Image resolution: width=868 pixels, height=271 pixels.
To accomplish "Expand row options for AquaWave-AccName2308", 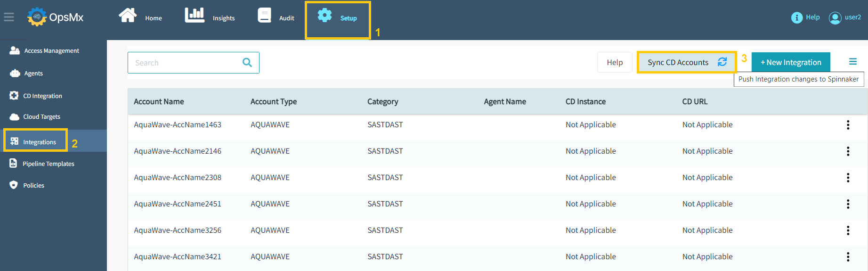I will click(x=848, y=178).
